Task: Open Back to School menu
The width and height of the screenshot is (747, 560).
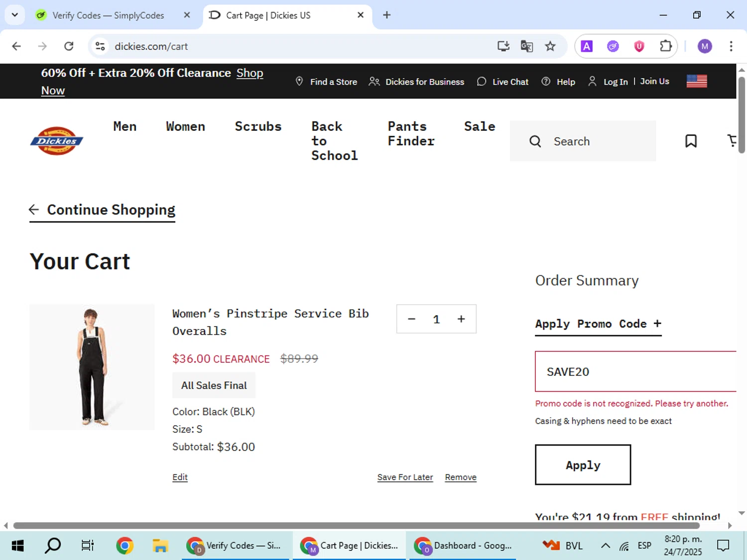Action: [334, 141]
